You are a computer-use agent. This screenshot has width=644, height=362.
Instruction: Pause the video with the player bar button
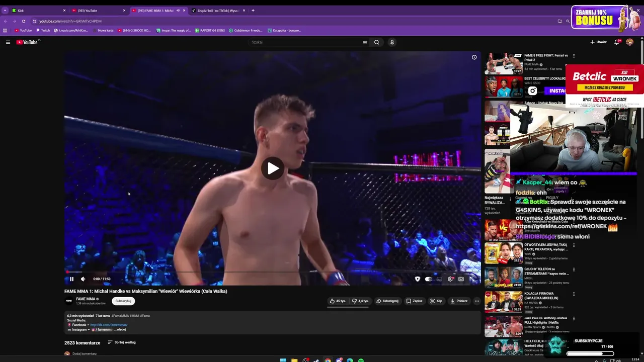[71, 279]
